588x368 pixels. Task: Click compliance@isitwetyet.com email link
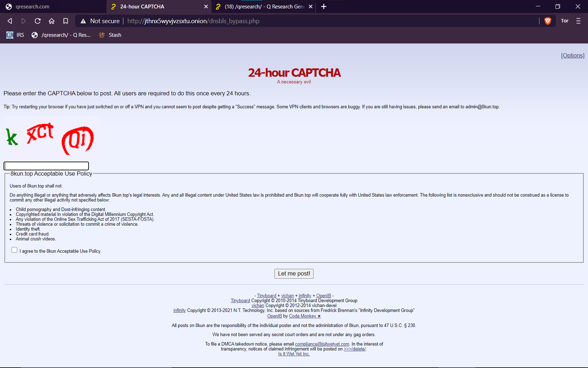pyautogui.click(x=322, y=344)
